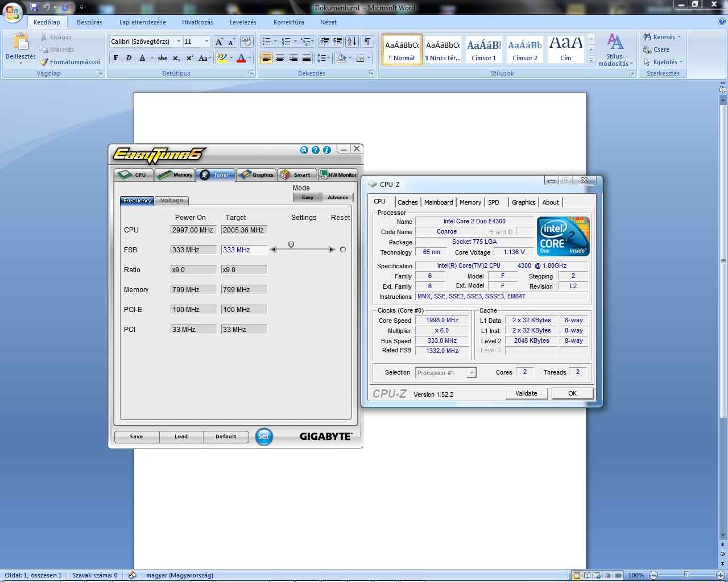The height and width of the screenshot is (582, 728).
Task: Open the Nézet ribbon tab
Action: pyautogui.click(x=328, y=22)
